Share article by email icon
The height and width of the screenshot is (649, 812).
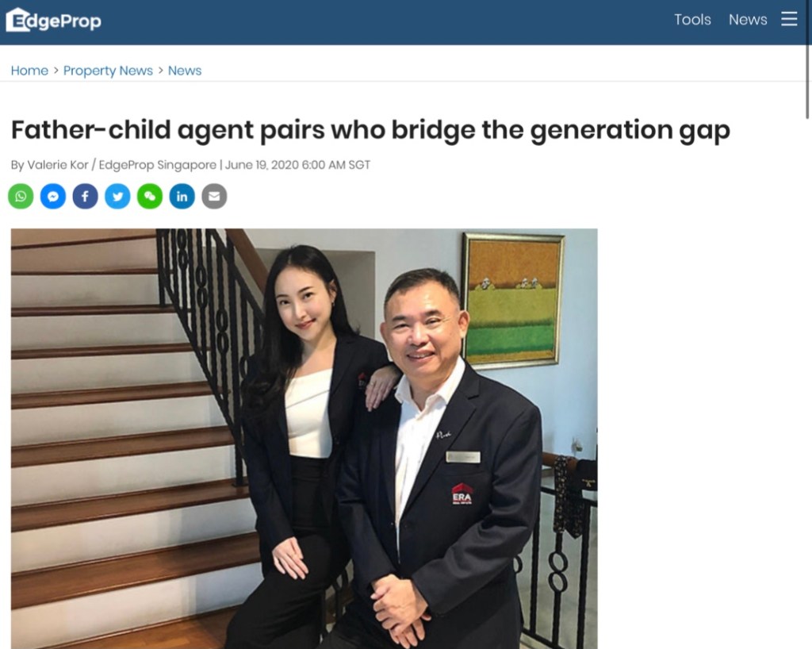[x=214, y=196]
